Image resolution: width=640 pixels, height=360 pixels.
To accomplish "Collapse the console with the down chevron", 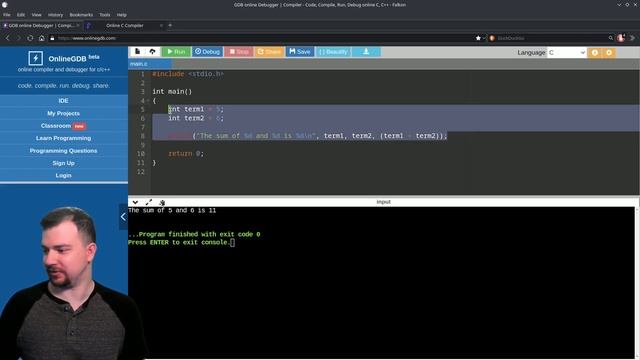I will tap(135, 202).
